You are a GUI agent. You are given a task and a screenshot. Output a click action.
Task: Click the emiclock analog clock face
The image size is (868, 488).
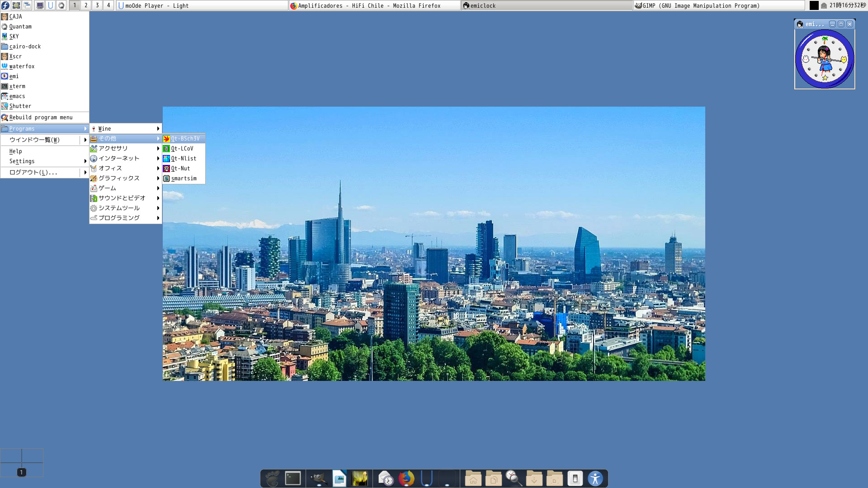coord(824,59)
